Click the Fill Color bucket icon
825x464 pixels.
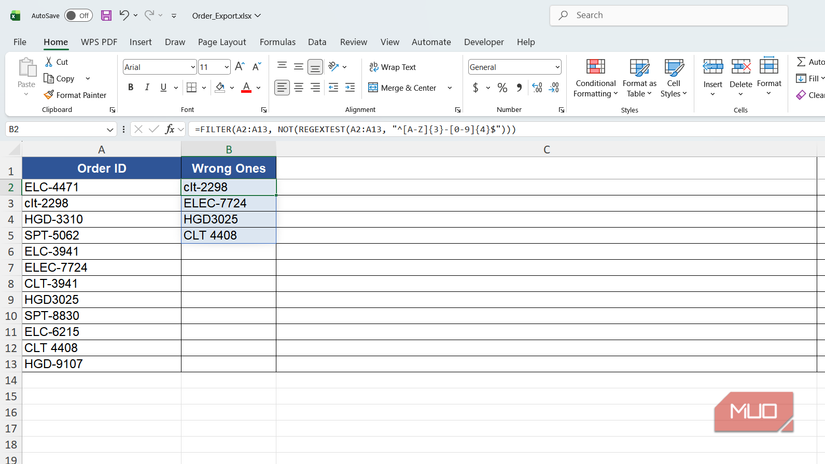(220, 87)
